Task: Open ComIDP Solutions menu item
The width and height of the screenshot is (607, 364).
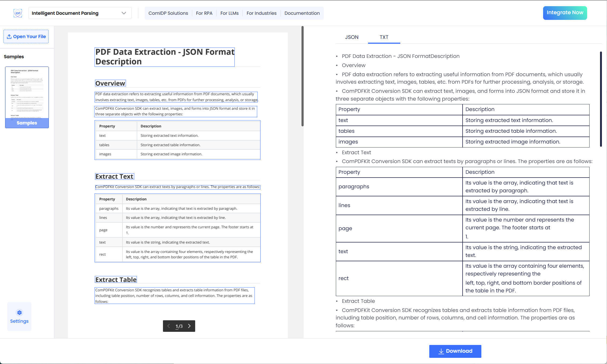Action: [168, 13]
